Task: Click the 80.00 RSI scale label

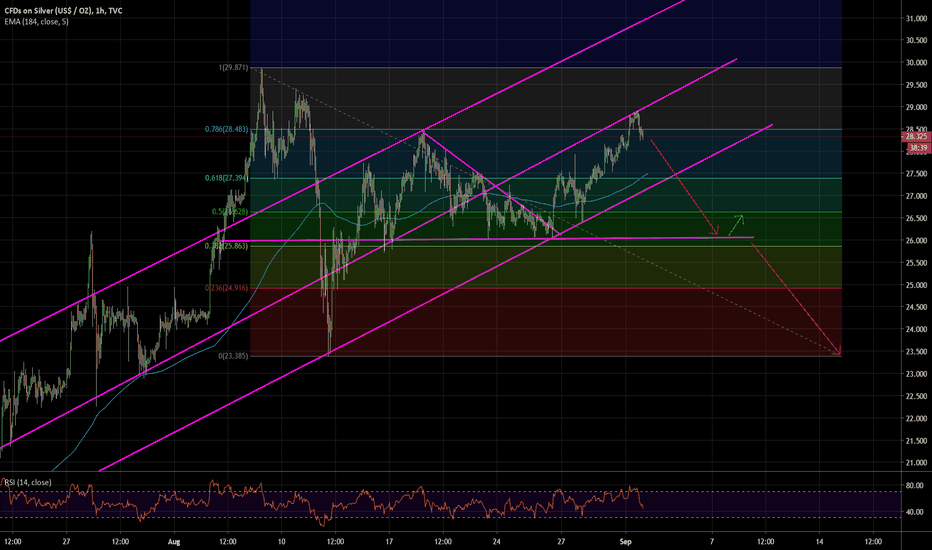Action: click(915, 486)
